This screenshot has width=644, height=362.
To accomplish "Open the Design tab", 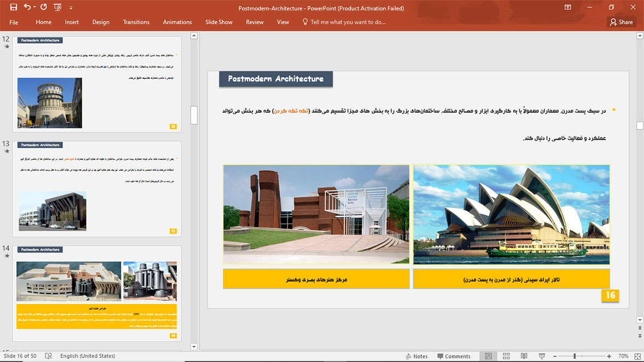I will (101, 22).
